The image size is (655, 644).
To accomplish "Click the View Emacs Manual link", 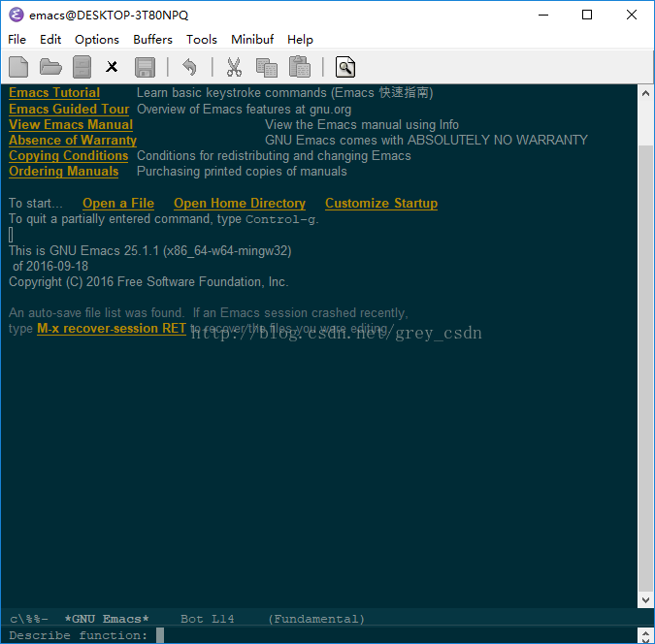I will 71,124.
